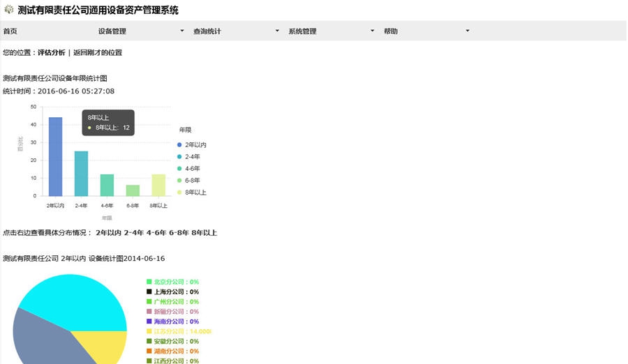Click the 6-8年 distribution link
The image size is (628, 364).
pyautogui.click(x=179, y=233)
